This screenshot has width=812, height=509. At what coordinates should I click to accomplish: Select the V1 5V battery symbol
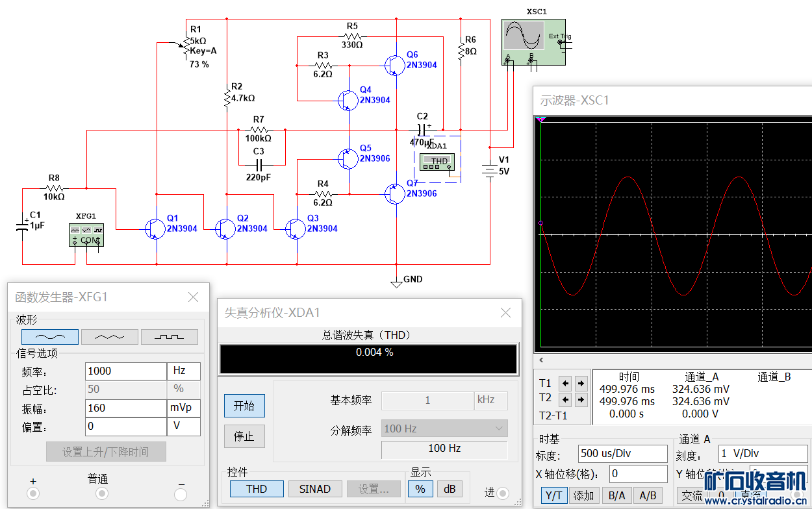click(x=489, y=170)
